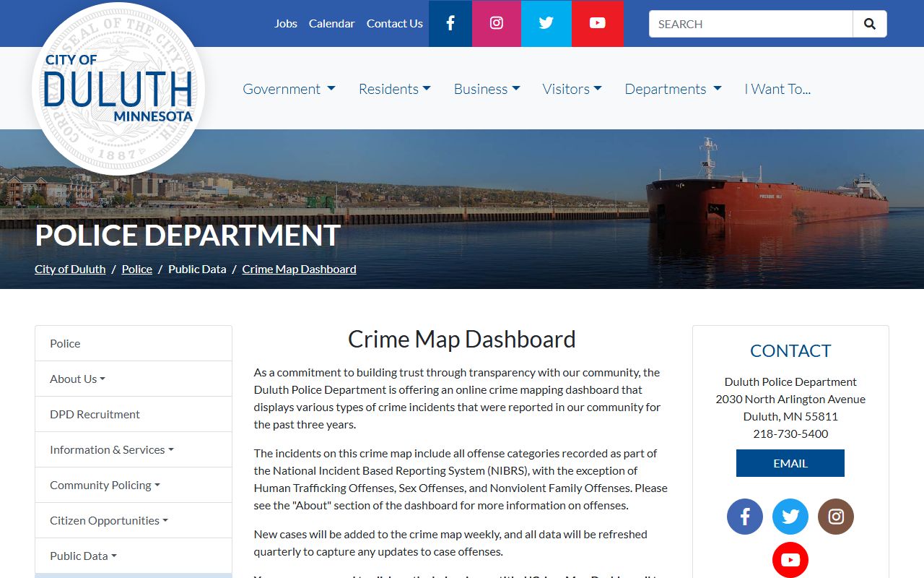
Task: Click the search magnifier button
Action: coord(870,24)
